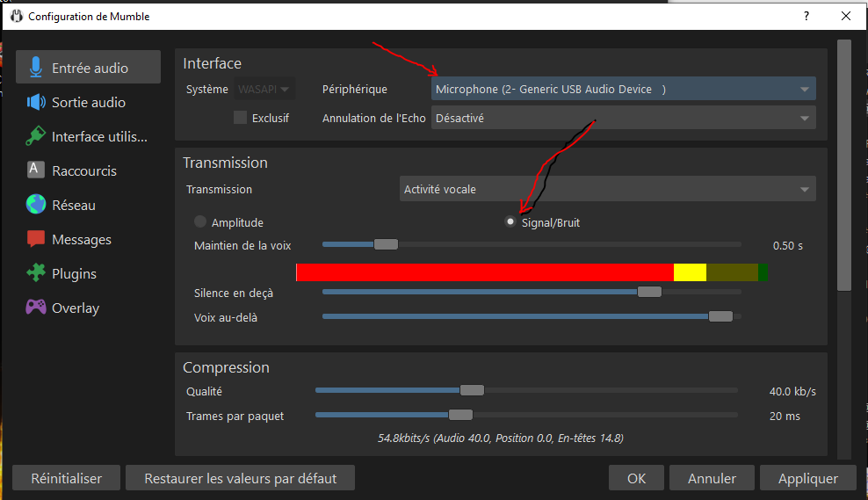The image size is (868, 500).
Task: Select the Signal/Bruit radio button
Action: [x=510, y=221]
